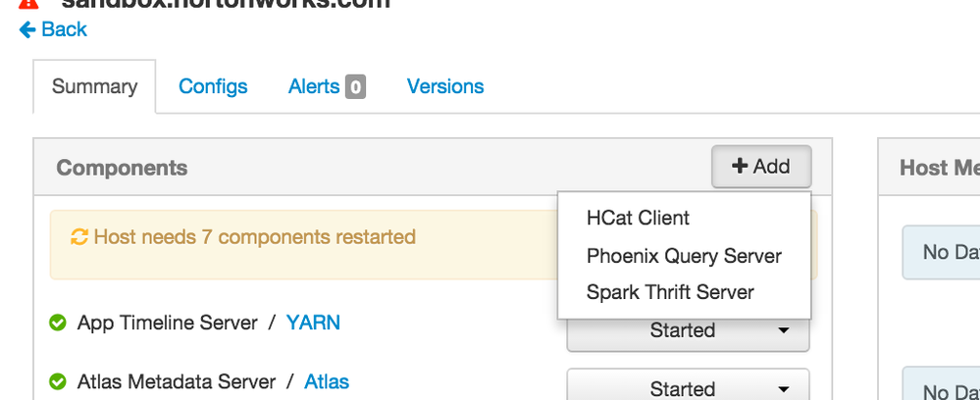Image resolution: width=980 pixels, height=400 pixels.
Task: Click Atlas Metadata Server green status icon
Action: pyautogui.click(x=58, y=381)
